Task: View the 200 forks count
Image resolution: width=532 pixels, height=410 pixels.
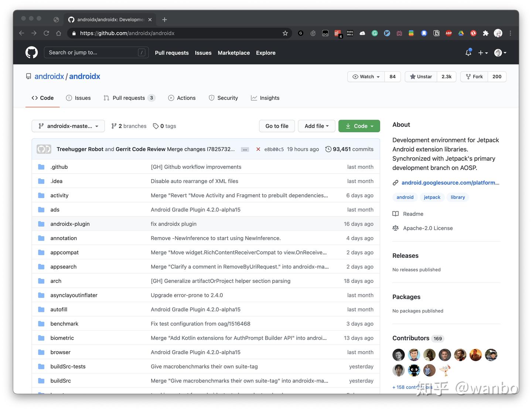Action: click(497, 76)
